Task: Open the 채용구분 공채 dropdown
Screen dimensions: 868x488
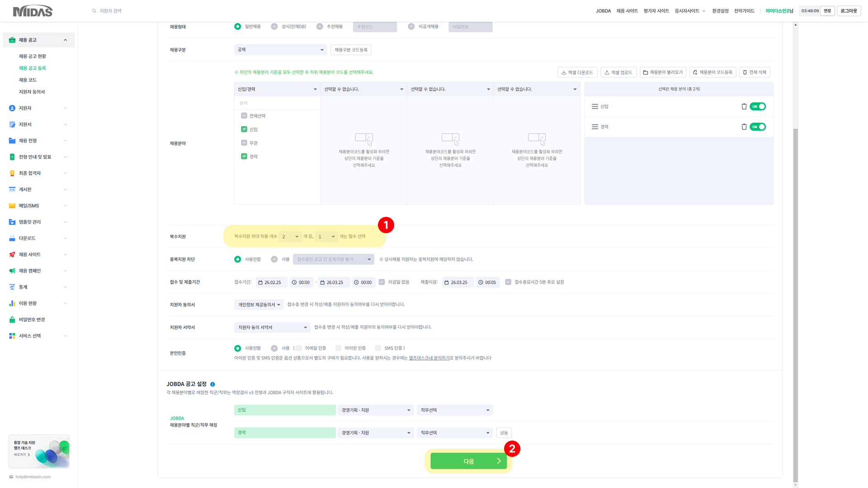Action: tap(280, 50)
